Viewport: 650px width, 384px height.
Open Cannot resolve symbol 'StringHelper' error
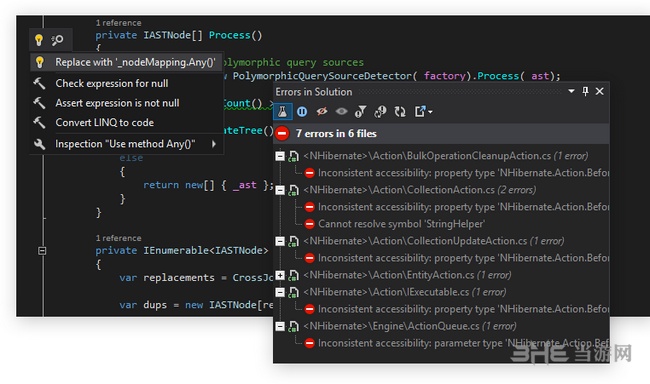coord(401,224)
